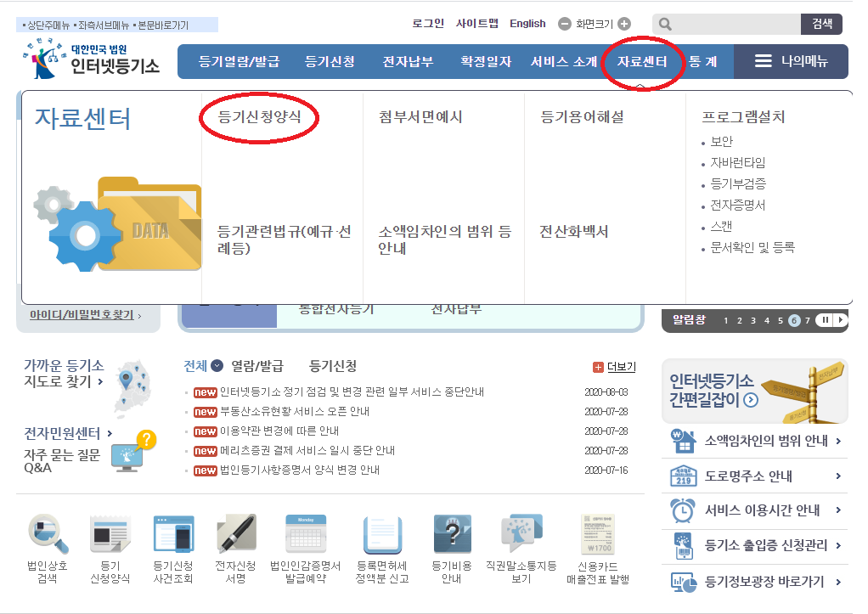Click the 전자신청 서명 pen icon

pyautogui.click(x=236, y=534)
